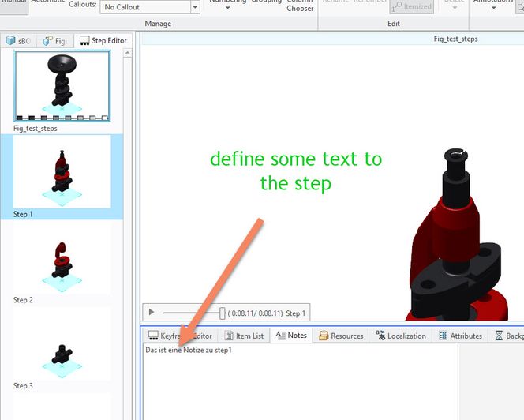Click the animation timeline slider handle
524x420 pixels.
222,313
